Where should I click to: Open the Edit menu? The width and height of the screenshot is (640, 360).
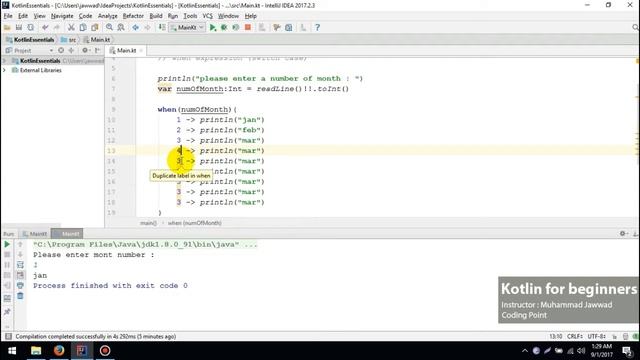(x=23, y=16)
